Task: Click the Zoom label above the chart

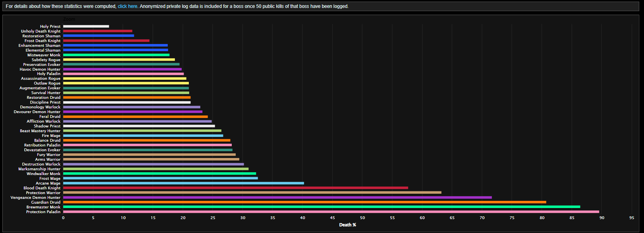Action: tap(69, 19)
